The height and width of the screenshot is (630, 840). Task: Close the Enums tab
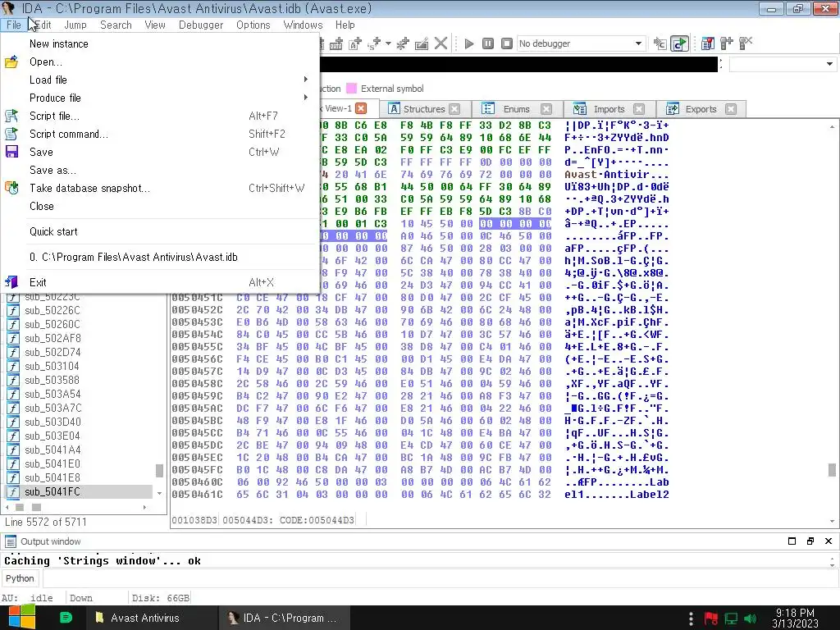tap(546, 109)
